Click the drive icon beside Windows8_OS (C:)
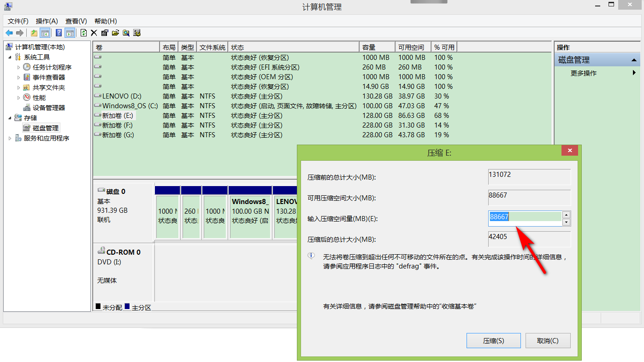 (98, 105)
